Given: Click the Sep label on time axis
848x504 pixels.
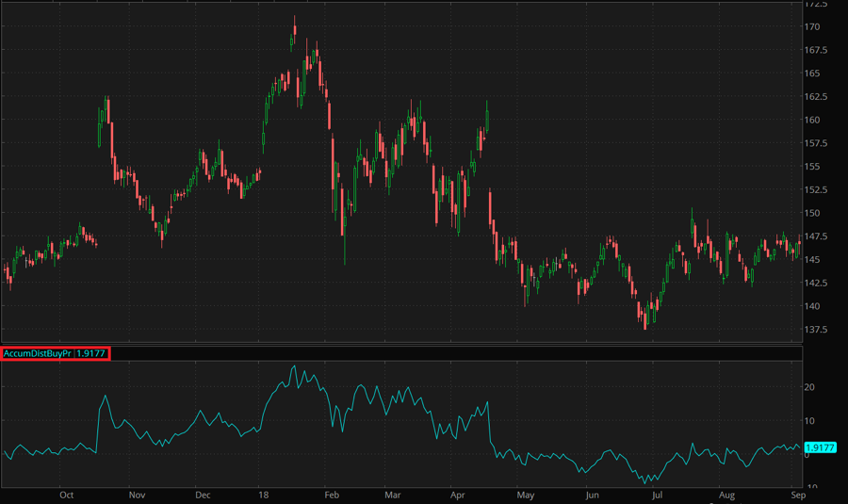Looking at the screenshot, I should pyautogui.click(x=796, y=494).
